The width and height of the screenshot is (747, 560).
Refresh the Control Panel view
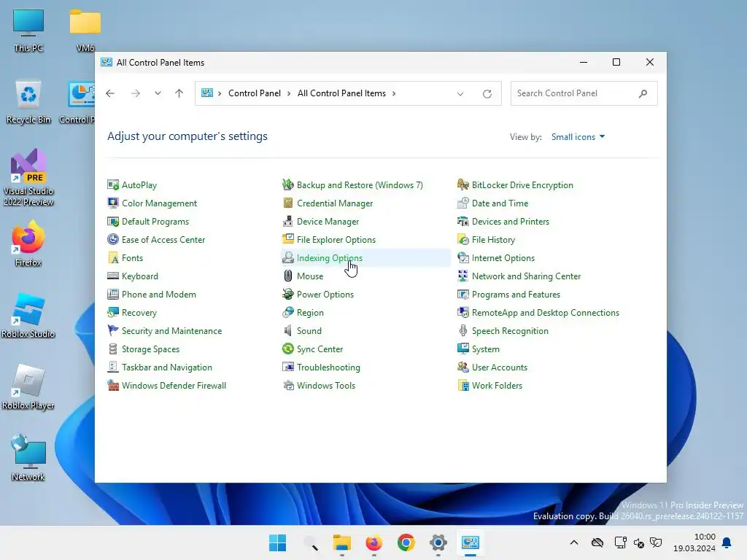pos(487,94)
